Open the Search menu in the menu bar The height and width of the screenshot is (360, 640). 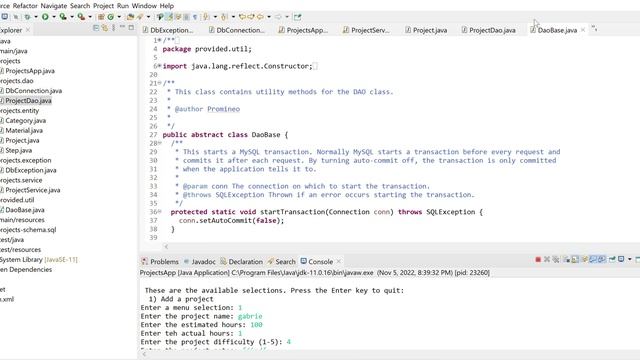pyautogui.click(x=80, y=6)
